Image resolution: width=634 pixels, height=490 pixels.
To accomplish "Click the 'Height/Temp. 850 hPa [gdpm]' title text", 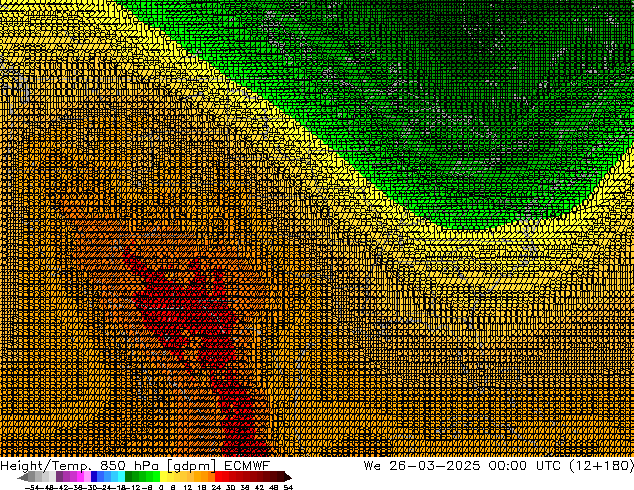I will tap(108, 466).
